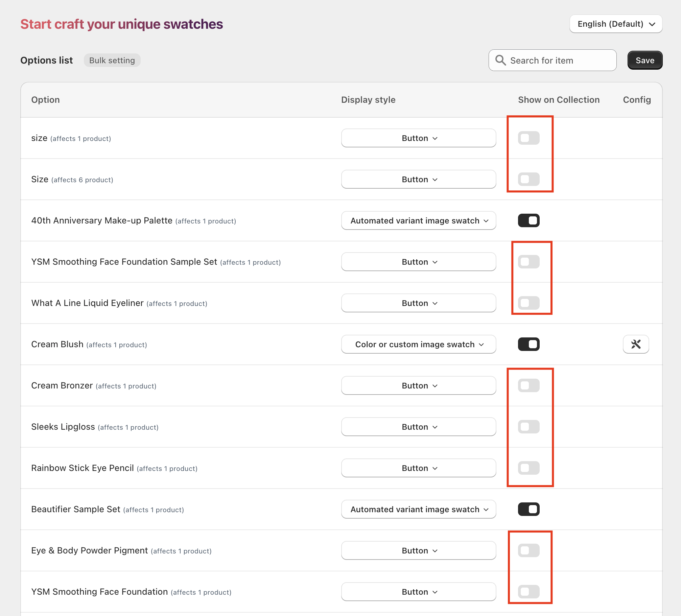The height and width of the screenshot is (616, 681).
Task: Open Cream Blush display style dropdown
Action: click(x=419, y=344)
